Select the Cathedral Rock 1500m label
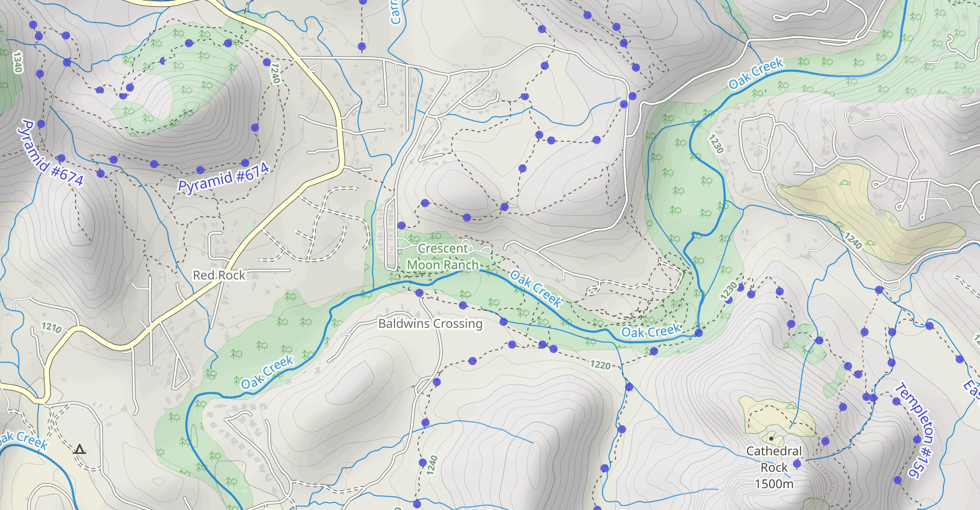This screenshot has width=980, height=510. pyautogui.click(x=774, y=467)
